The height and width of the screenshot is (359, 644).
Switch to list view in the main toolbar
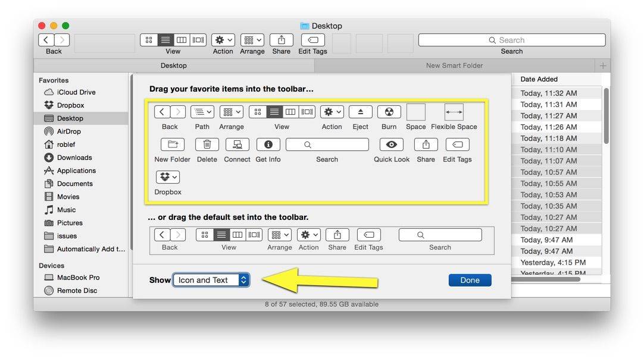point(165,40)
